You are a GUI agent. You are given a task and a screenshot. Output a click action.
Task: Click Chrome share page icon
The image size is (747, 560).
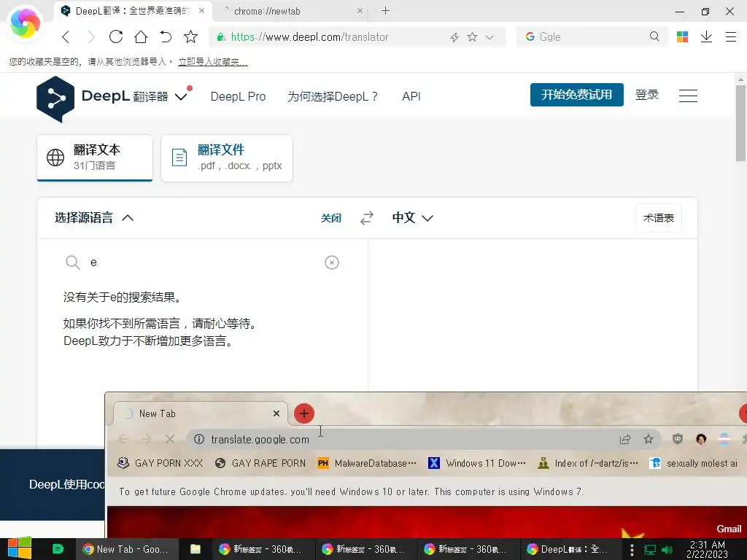pos(624,439)
